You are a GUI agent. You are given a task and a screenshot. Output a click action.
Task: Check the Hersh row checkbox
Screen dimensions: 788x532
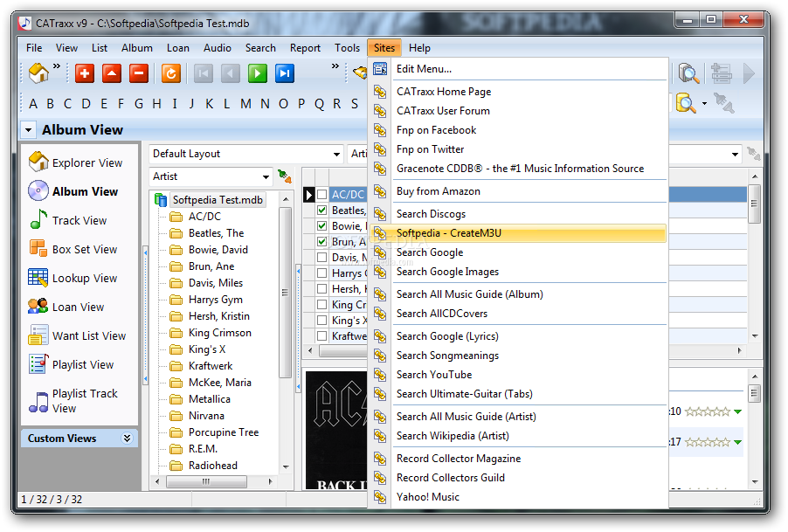coord(322,288)
